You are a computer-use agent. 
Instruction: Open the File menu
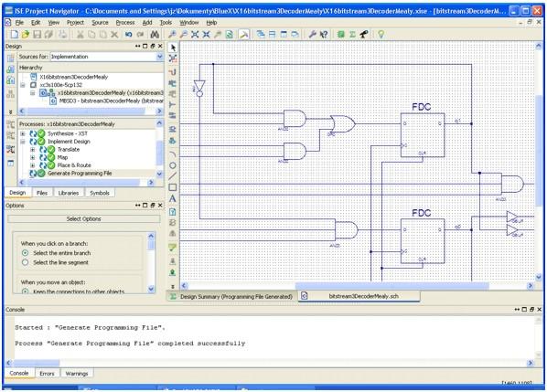pos(19,22)
